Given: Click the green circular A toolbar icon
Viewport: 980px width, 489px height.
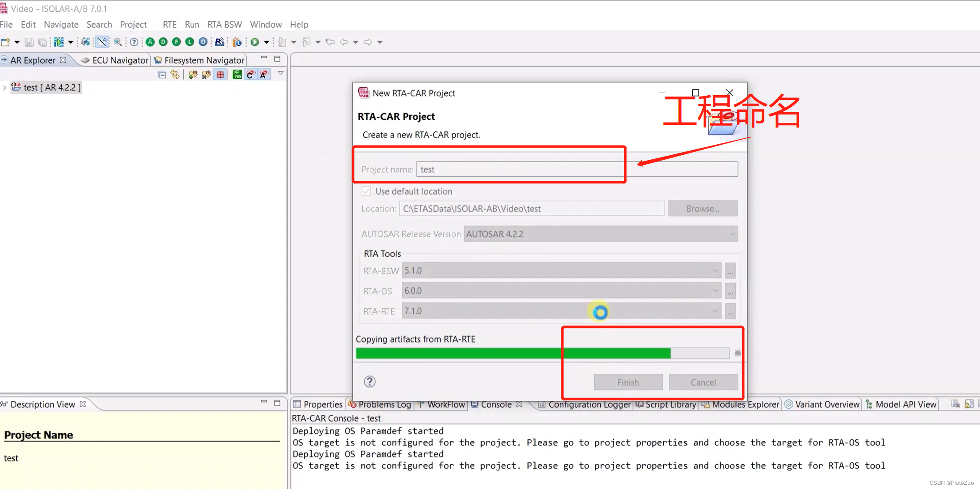Looking at the screenshot, I should pyautogui.click(x=150, y=42).
